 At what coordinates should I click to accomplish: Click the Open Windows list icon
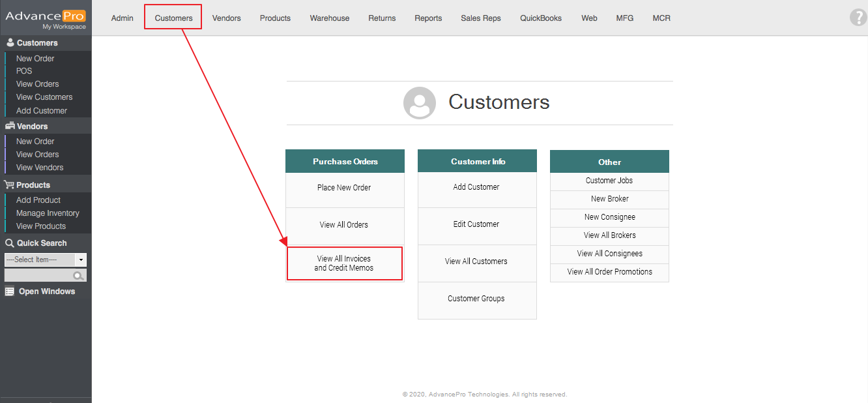point(10,291)
